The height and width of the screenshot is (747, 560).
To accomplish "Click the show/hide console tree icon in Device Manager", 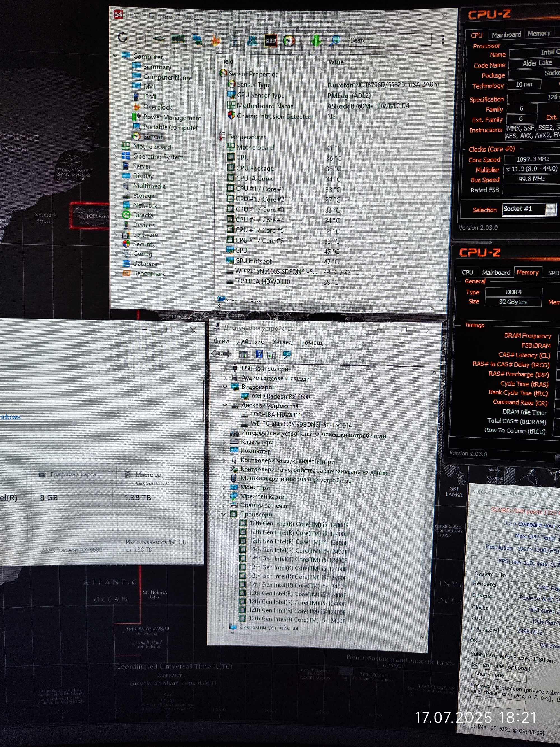I will pos(243,354).
